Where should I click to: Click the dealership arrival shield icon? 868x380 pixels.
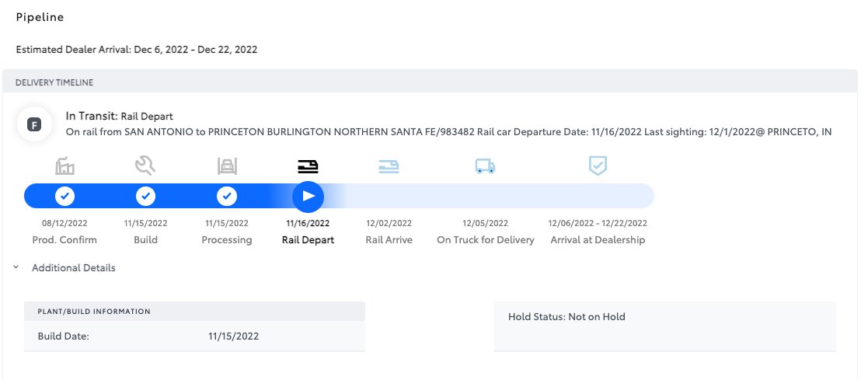tap(598, 165)
